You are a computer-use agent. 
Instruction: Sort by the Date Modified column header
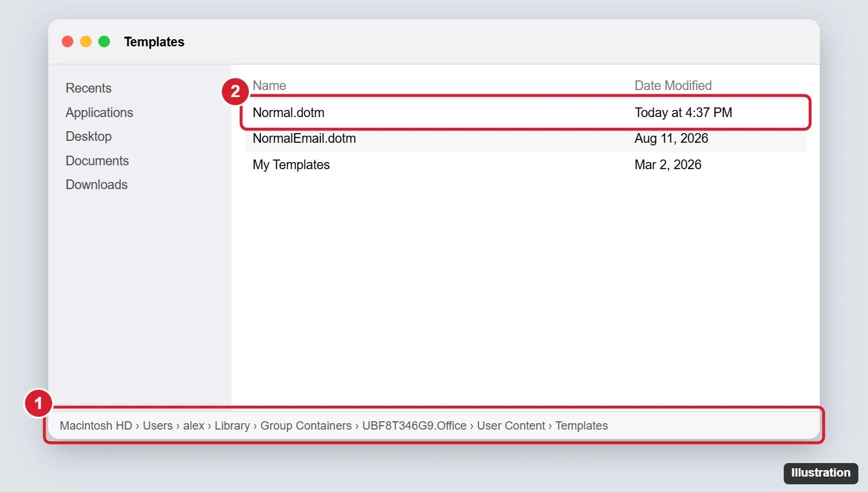coord(673,86)
